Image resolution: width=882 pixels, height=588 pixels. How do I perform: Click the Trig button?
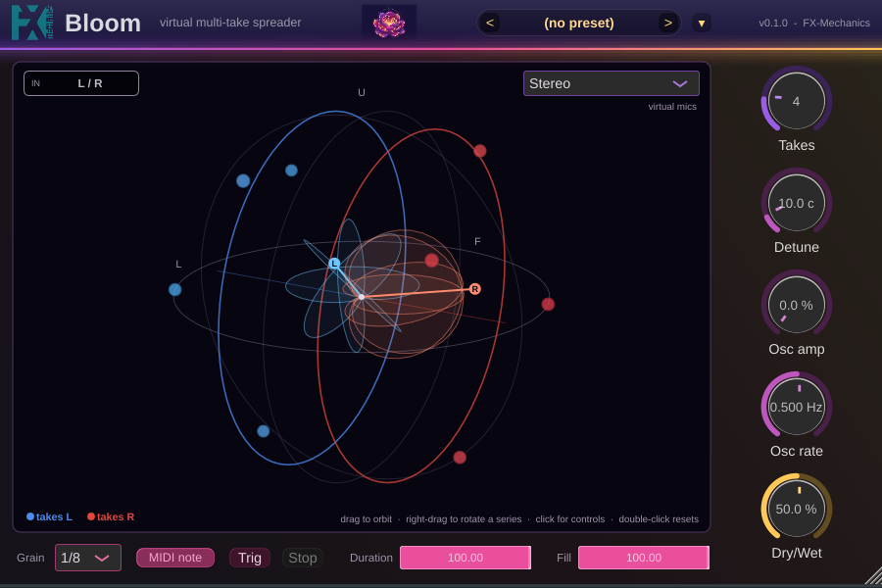click(250, 558)
